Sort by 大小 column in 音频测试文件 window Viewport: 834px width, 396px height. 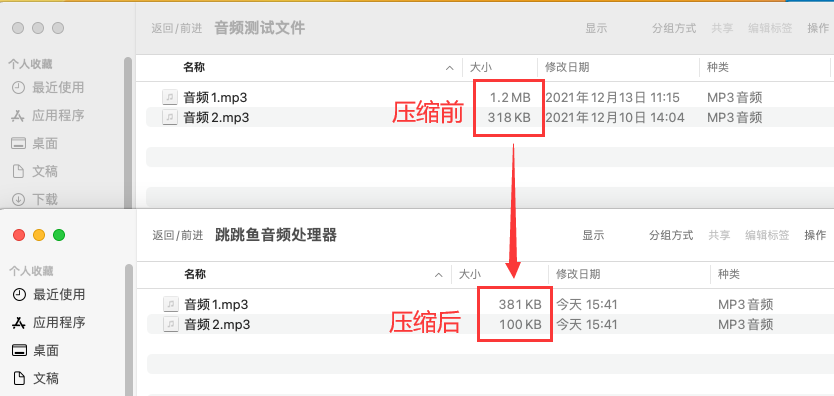[x=481, y=68]
